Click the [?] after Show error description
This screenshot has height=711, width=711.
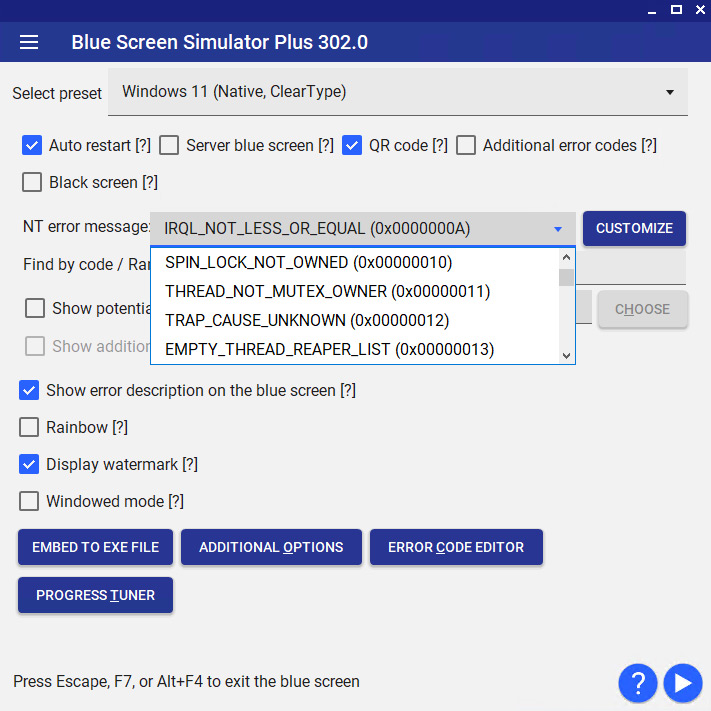(x=348, y=390)
